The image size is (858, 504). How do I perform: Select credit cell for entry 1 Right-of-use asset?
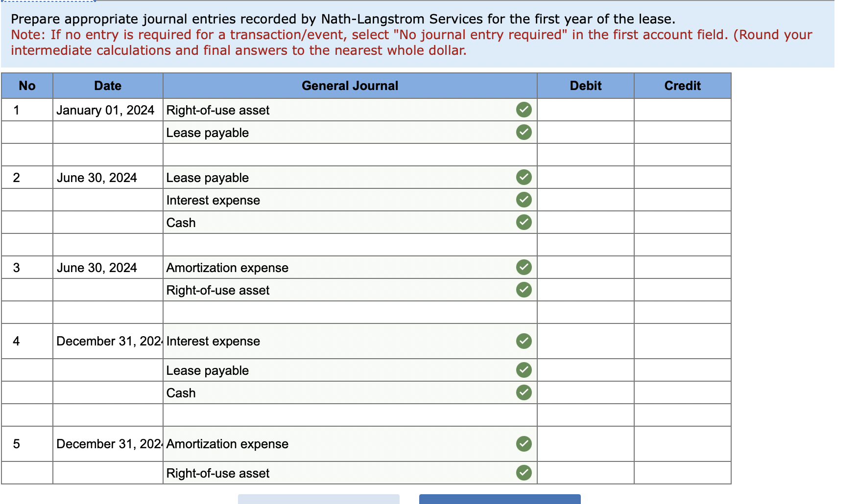[x=683, y=110]
